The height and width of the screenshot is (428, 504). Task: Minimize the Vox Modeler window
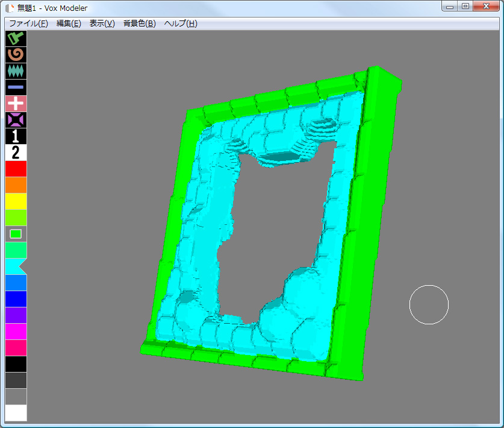(x=450, y=7)
